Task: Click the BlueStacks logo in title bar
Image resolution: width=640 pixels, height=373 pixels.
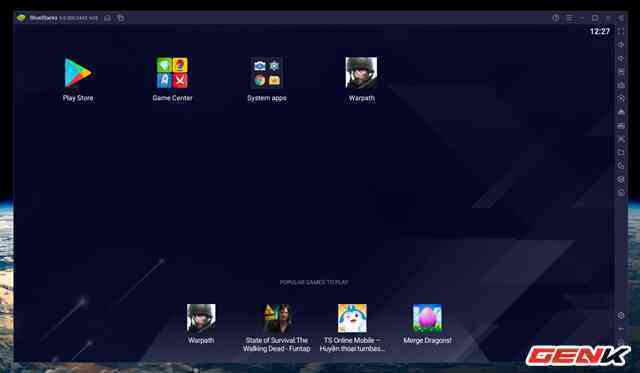Action: tap(21, 18)
